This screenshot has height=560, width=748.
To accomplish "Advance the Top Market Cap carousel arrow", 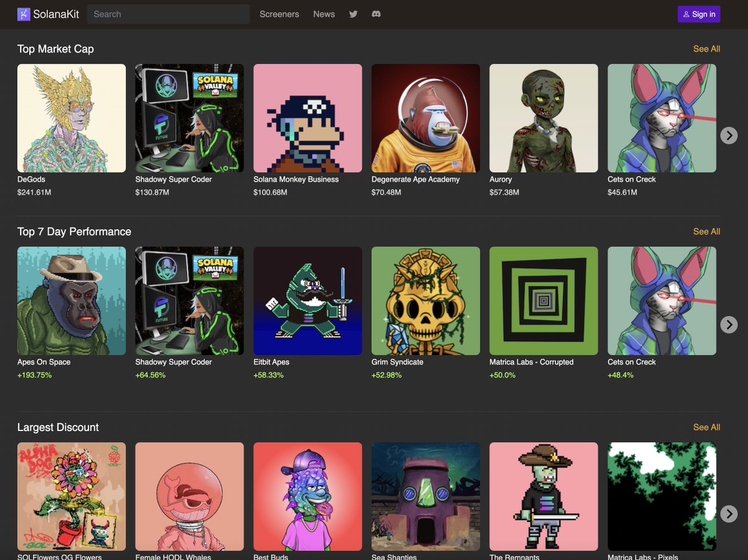I will [729, 135].
